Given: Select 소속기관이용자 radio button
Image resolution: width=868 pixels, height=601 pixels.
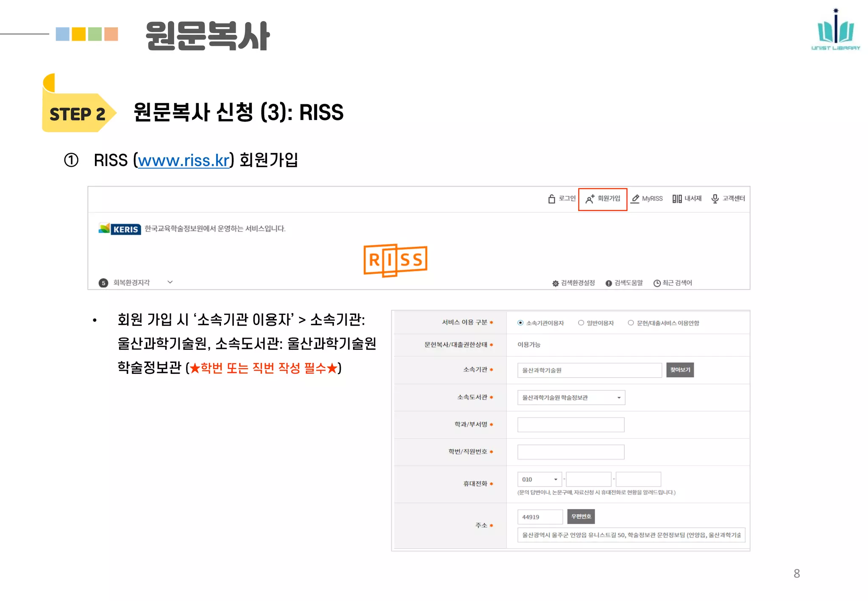Looking at the screenshot, I should point(520,323).
